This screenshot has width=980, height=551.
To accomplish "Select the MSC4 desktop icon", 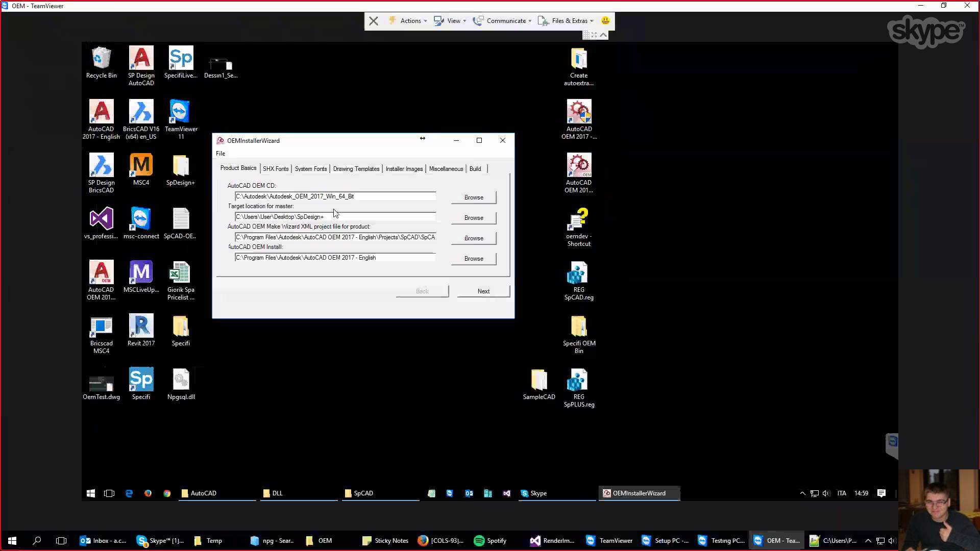I will click(141, 170).
